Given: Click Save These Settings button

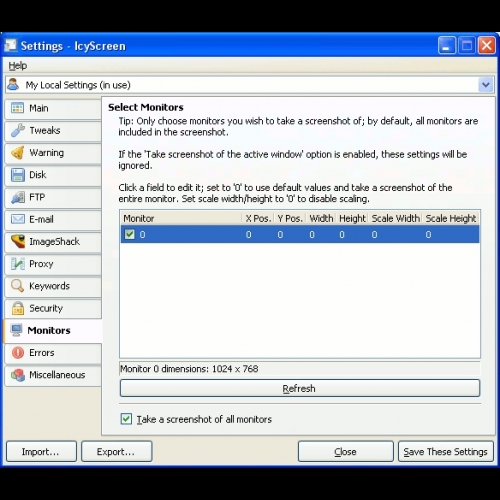Looking at the screenshot, I should coord(446,452).
